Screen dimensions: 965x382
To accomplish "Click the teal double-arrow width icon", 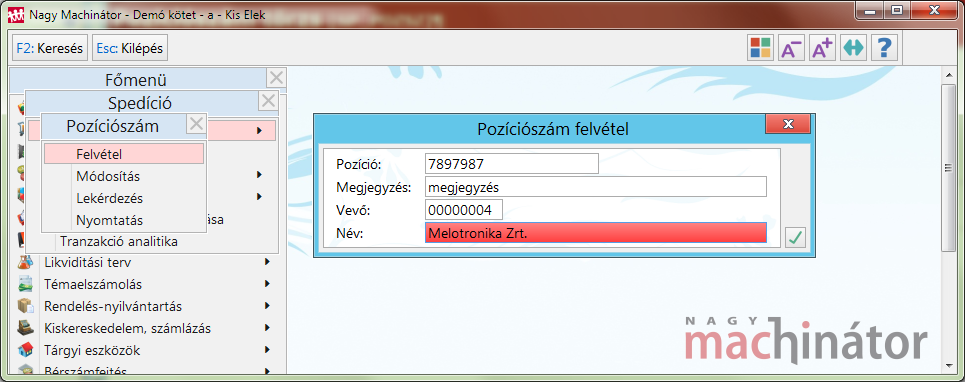I will click(x=854, y=48).
